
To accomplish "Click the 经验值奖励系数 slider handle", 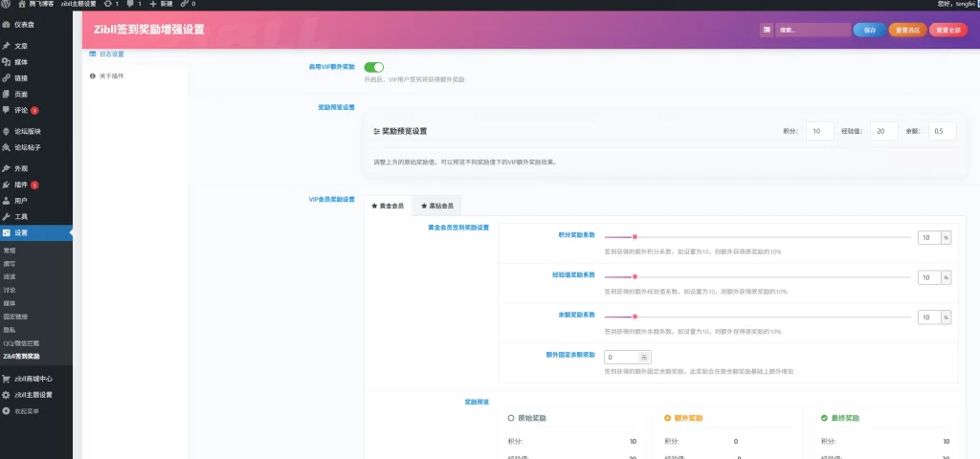I will [635, 276].
